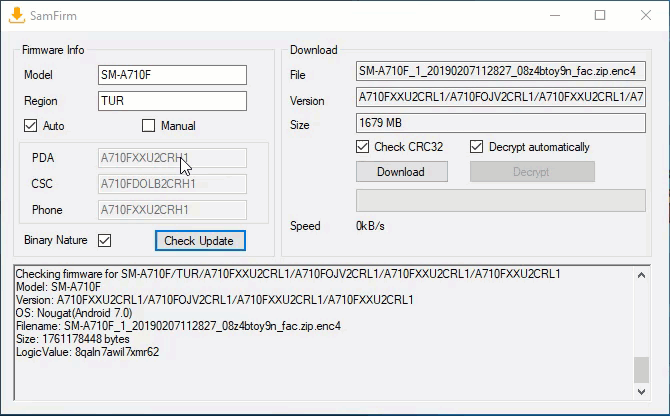Click the 'Firmware Info' group label

(53, 50)
